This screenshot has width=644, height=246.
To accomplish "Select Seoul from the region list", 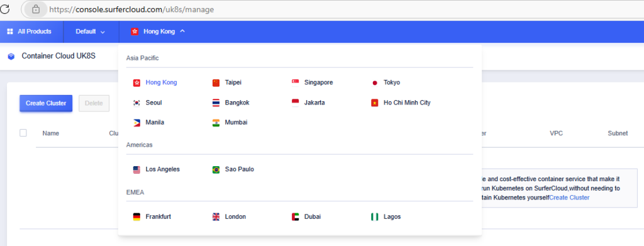I will 153,103.
